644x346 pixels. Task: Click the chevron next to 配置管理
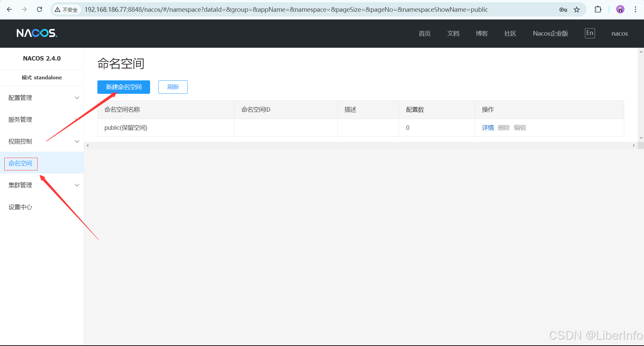(x=77, y=98)
